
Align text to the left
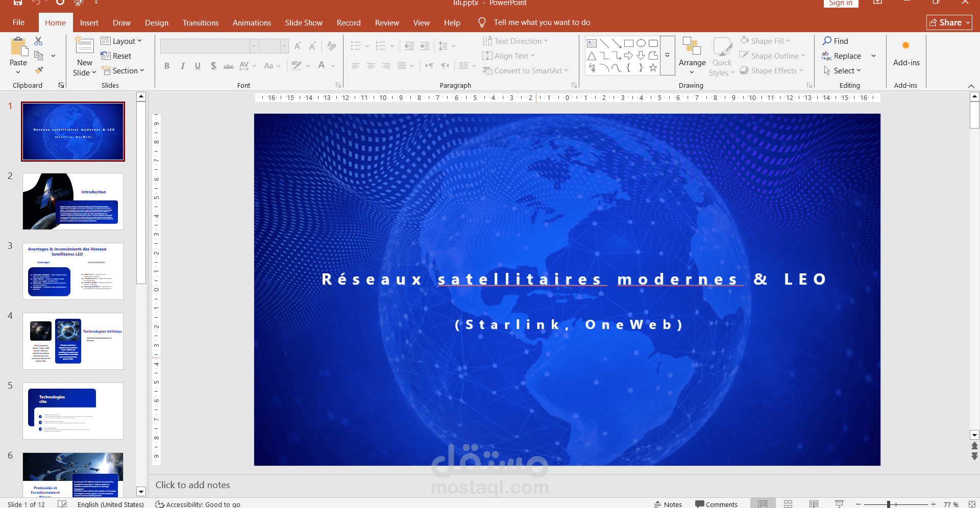356,66
